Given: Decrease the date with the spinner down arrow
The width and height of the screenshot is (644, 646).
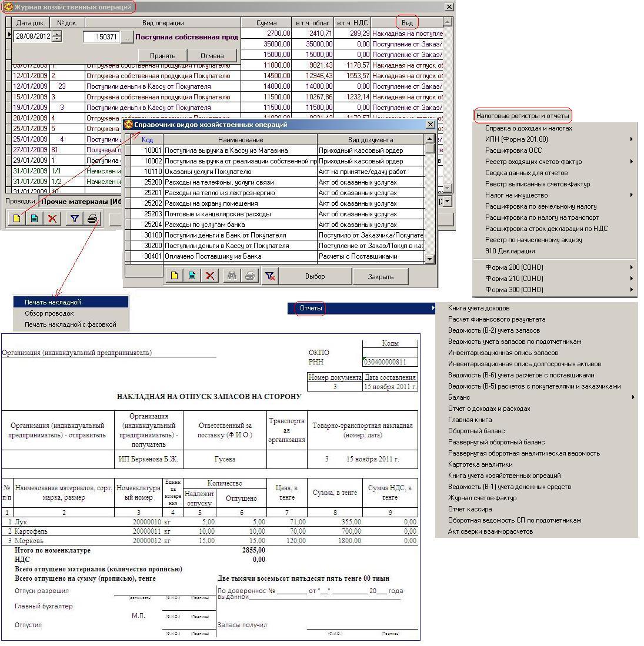Looking at the screenshot, I should pyautogui.click(x=57, y=39).
